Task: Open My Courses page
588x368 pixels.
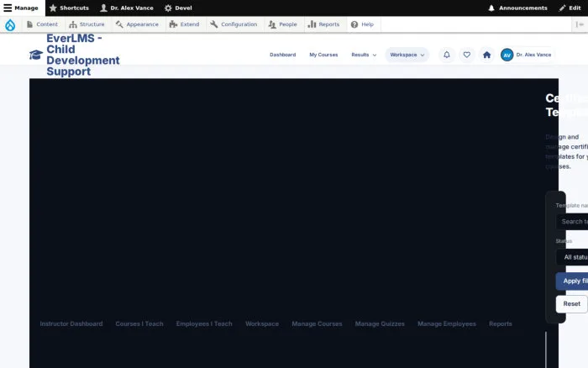Action: pyautogui.click(x=323, y=55)
